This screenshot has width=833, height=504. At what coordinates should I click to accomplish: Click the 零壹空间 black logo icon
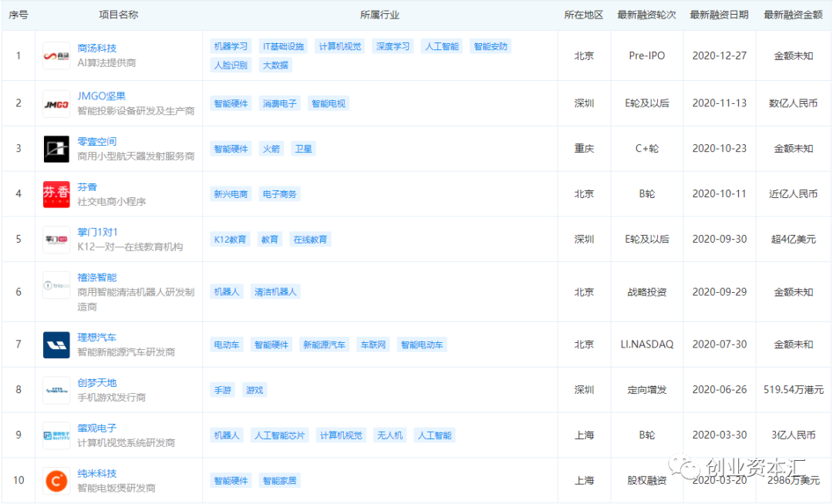pos(56,149)
